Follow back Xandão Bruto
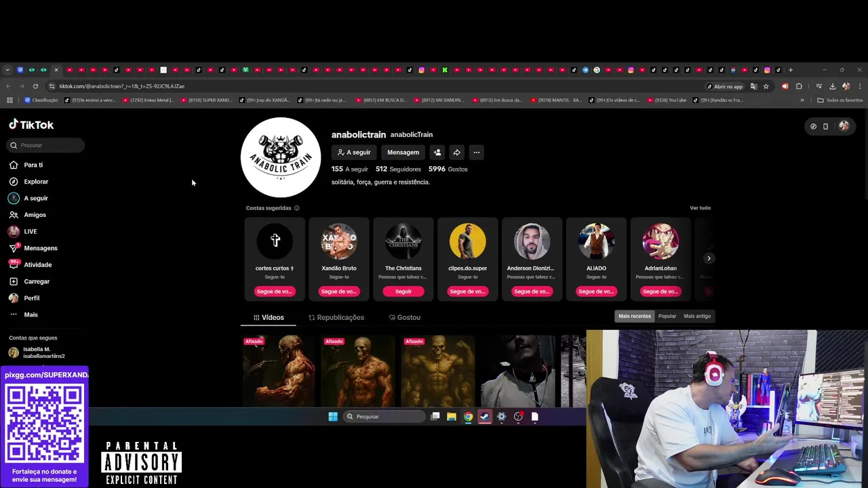The height and width of the screenshot is (488, 868). pos(339,291)
